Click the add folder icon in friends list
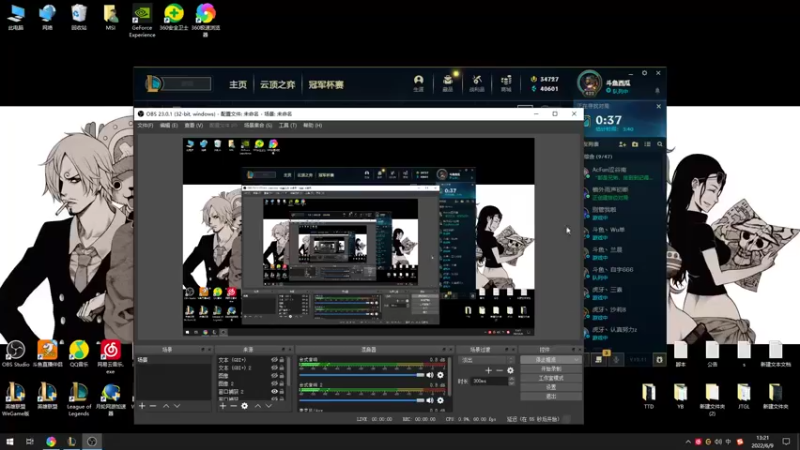Image resolution: width=800 pixels, height=450 pixels. point(635,144)
